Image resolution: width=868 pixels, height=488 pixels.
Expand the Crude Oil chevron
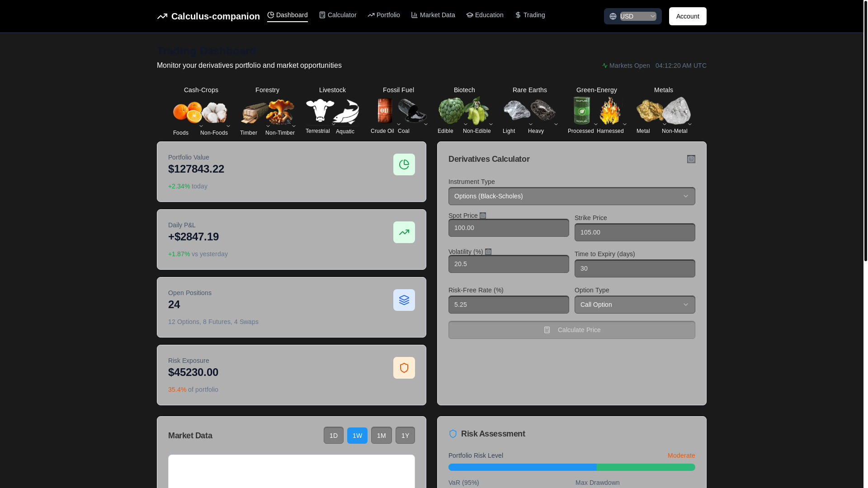399,124
